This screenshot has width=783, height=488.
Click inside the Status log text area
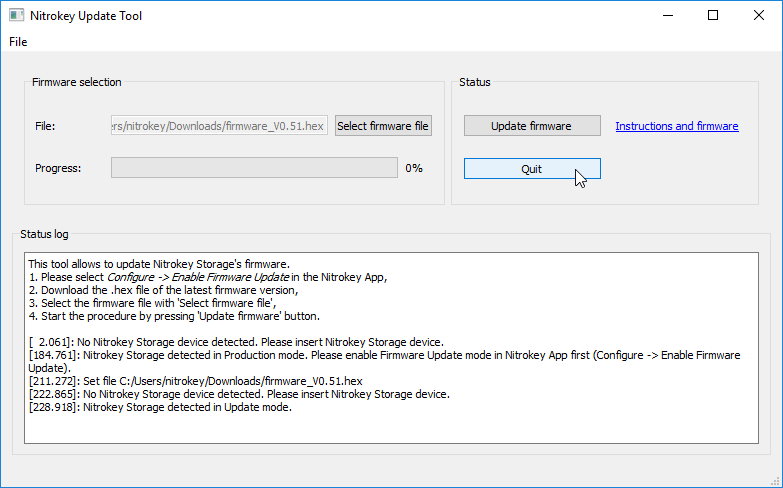tap(392, 348)
